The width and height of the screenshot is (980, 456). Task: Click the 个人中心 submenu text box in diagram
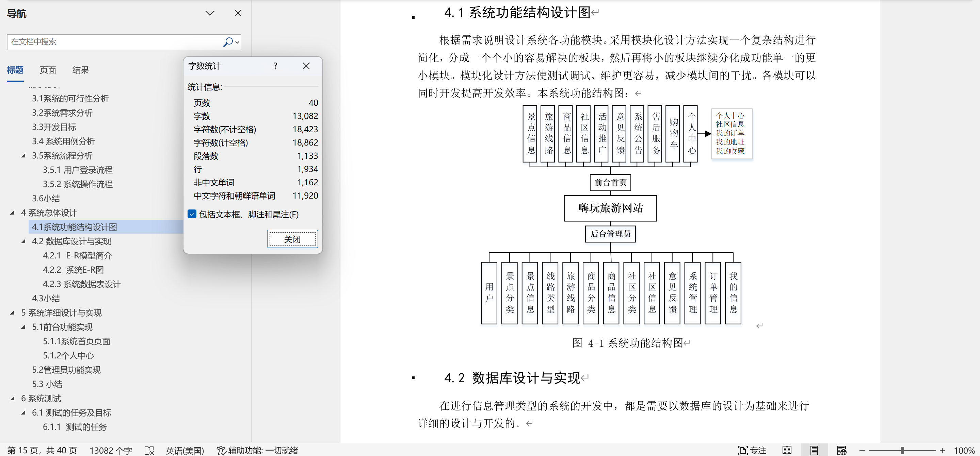click(731, 133)
